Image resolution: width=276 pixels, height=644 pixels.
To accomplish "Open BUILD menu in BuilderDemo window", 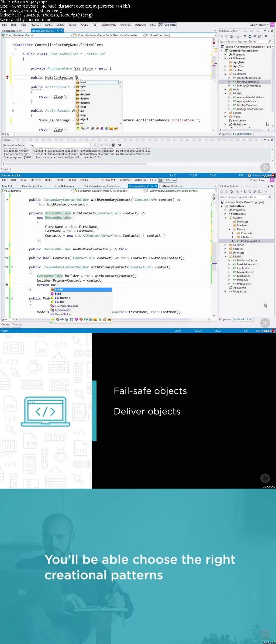I will 49,180.
